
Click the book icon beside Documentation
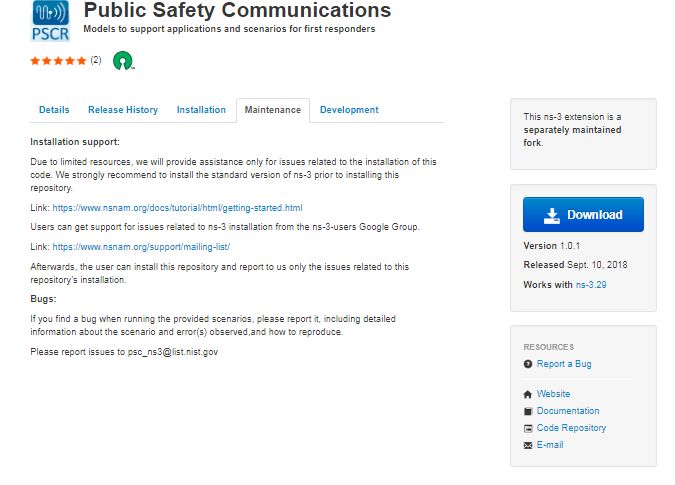pos(528,411)
